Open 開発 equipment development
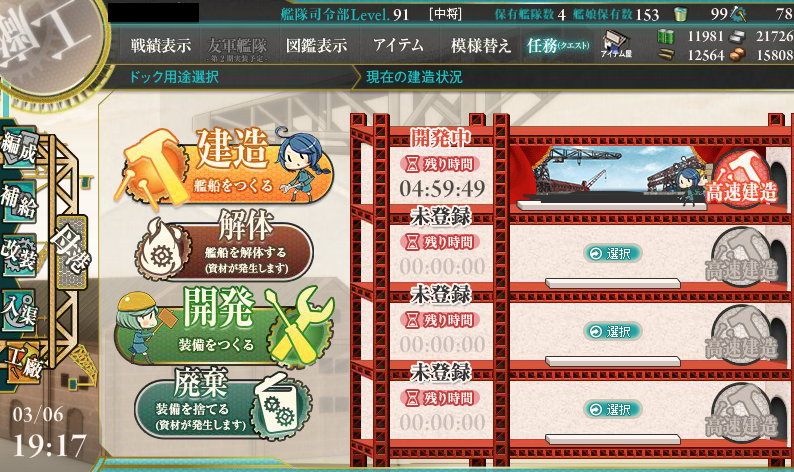 point(224,326)
